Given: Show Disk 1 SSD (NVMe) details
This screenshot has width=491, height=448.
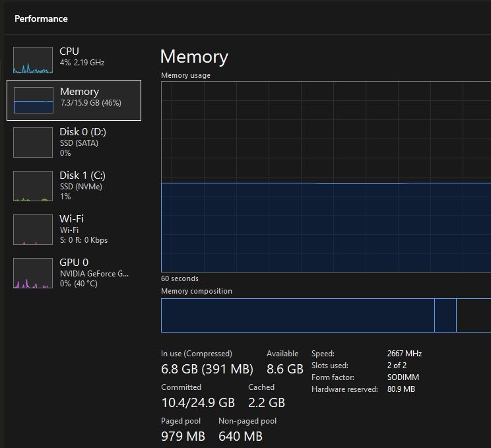Looking at the screenshot, I should (x=74, y=186).
